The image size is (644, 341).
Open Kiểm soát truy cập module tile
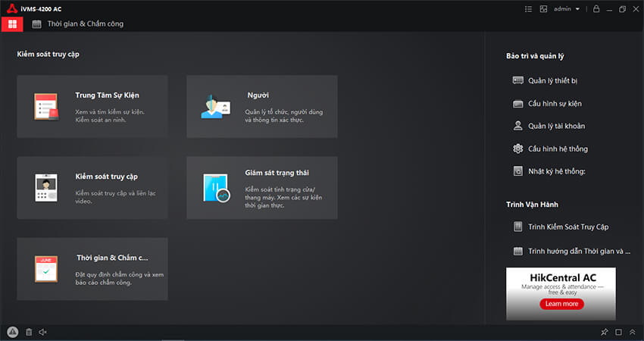[92, 188]
